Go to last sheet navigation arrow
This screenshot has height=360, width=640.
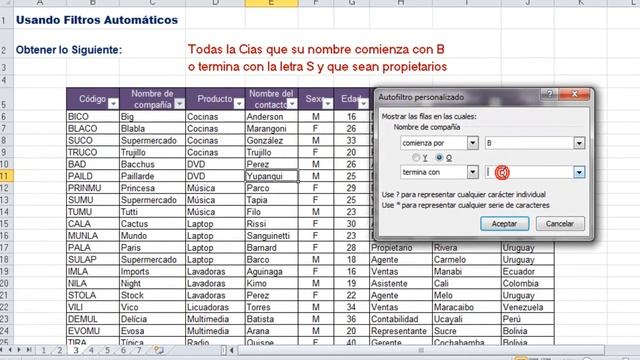pyautogui.click(x=29, y=350)
